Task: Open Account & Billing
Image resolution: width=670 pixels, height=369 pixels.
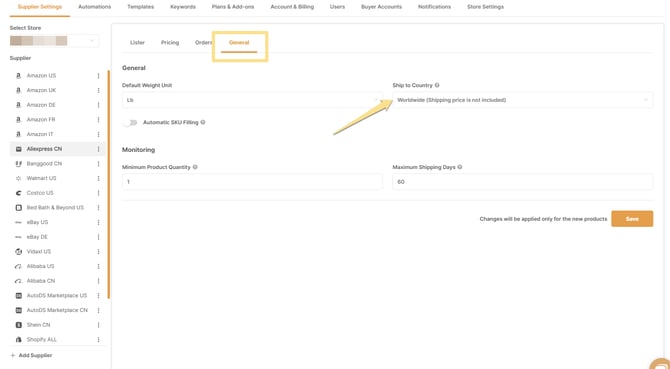Action: (x=292, y=7)
